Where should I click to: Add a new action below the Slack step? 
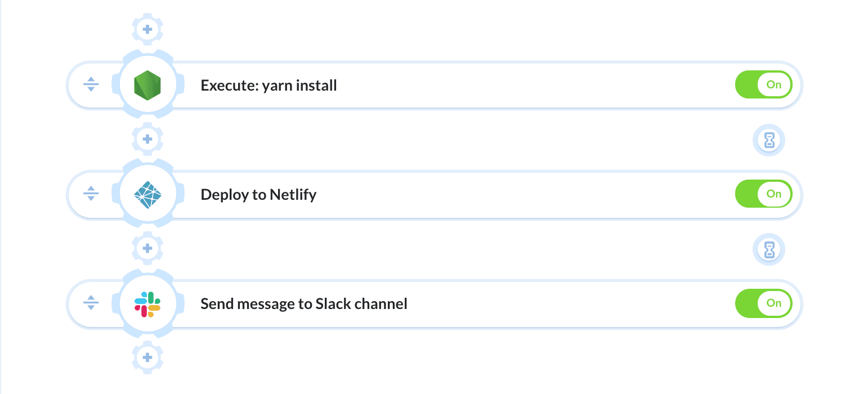click(x=147, y=357)
